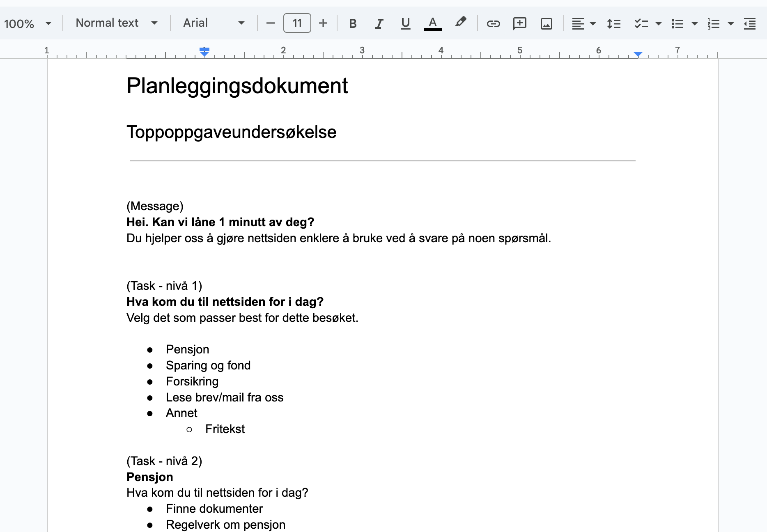The image size is (767, 532).
Task: Select the left indent marker on ruler
Action: (204, 54)
